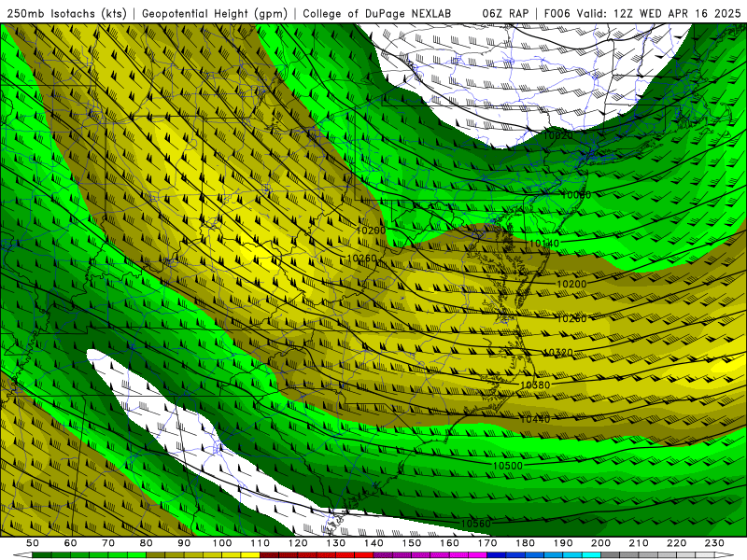Pick the darkest green swatch at scale start
747x560 pixels.
point(42,555)
